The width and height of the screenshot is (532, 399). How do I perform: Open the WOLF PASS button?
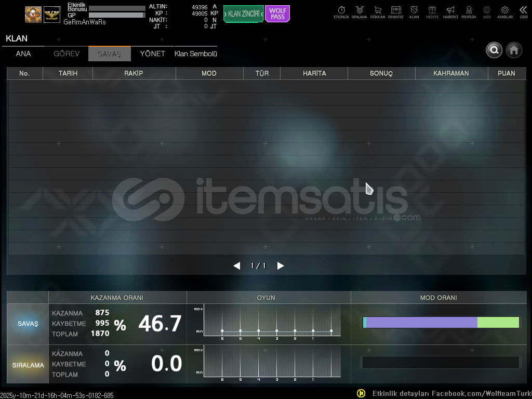coord(277,14)
